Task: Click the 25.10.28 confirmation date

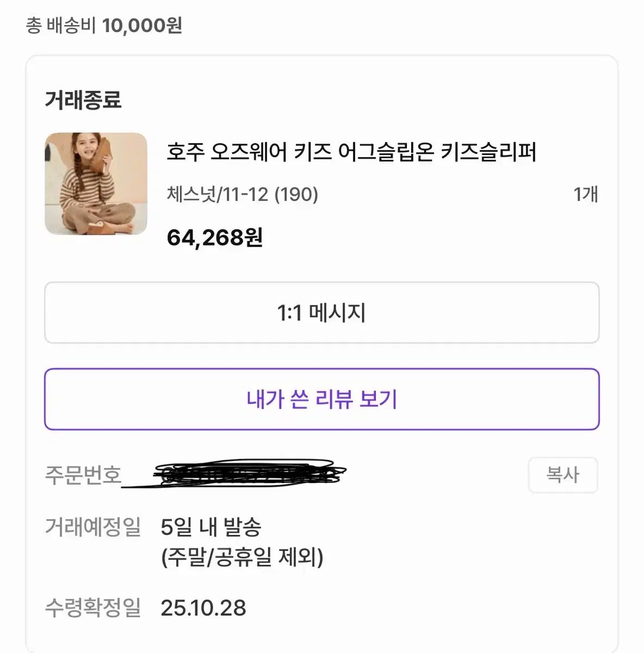Action: (x=203, y=608)
